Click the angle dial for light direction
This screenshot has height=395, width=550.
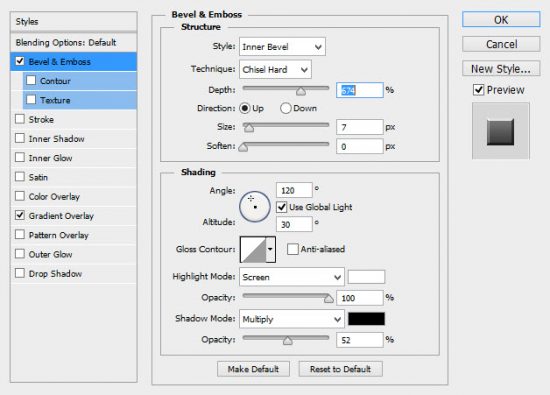coord(255,207)
